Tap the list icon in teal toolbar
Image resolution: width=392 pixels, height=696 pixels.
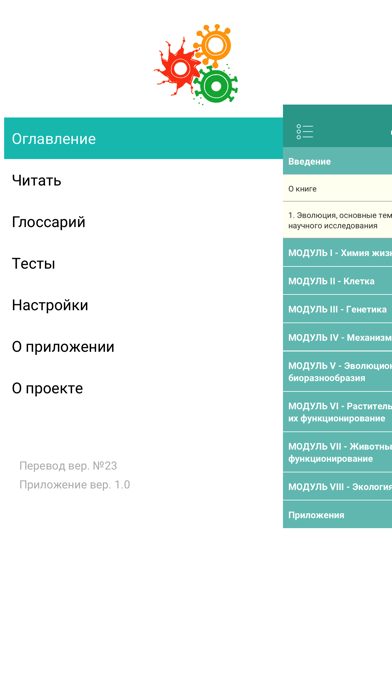pyautogui.click(x=305, y=132)
